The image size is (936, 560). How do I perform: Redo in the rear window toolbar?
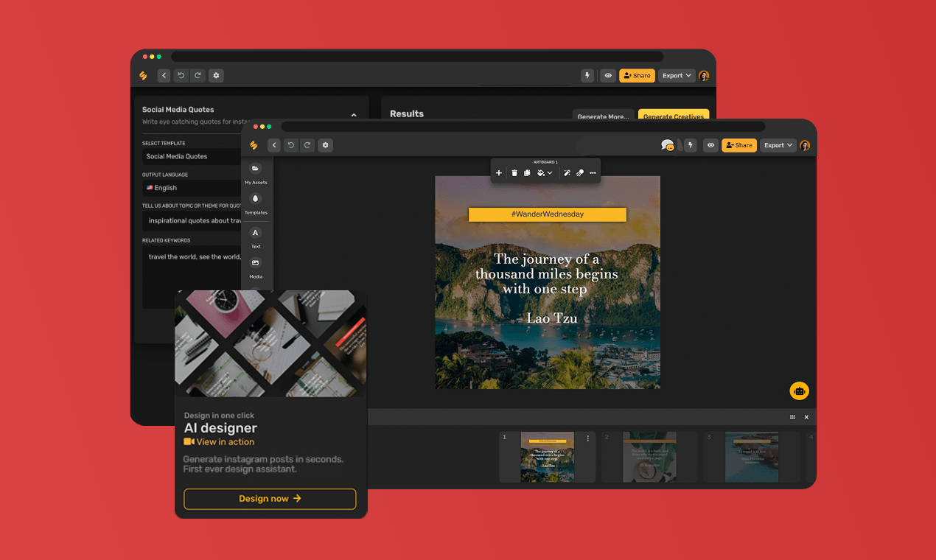[x=198, y=75]
